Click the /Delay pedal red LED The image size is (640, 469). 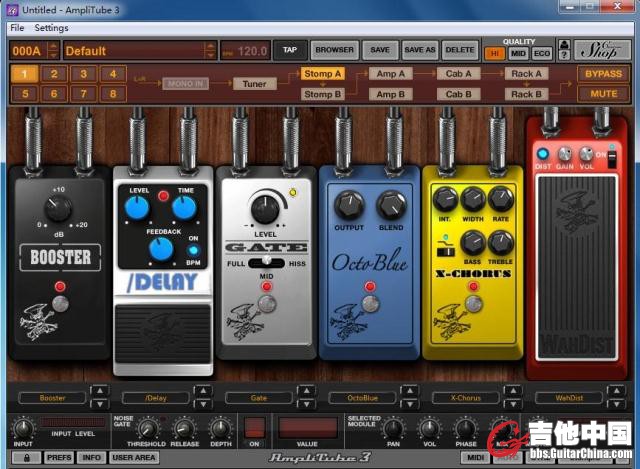[163, 196]
